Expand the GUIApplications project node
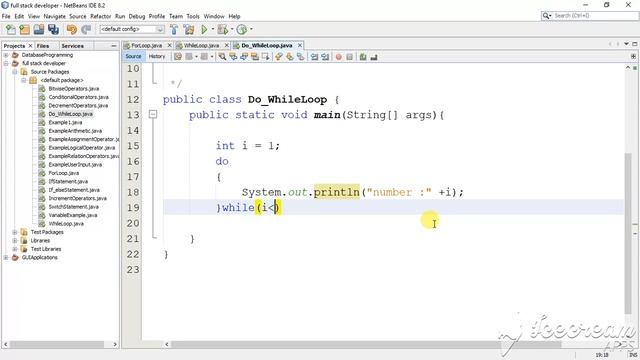This screenshot has width=640, height=360. point(6,258)
